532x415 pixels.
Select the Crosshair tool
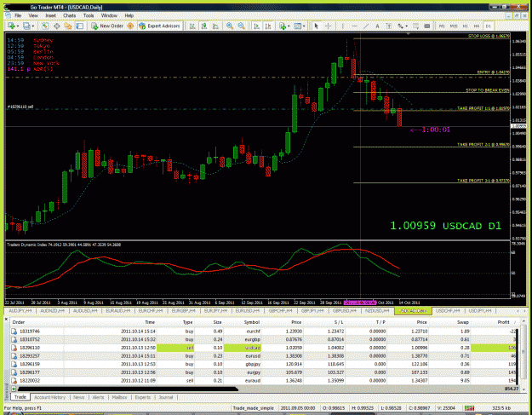[x=328, y=26]
